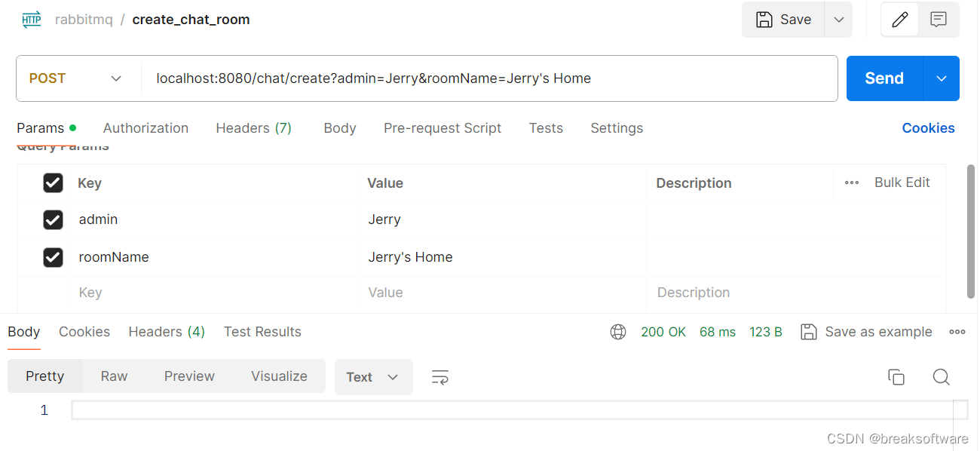Open the POST method dropdown
The width and height of the screenshot is (980, 451).
click(x=75, y=78)
